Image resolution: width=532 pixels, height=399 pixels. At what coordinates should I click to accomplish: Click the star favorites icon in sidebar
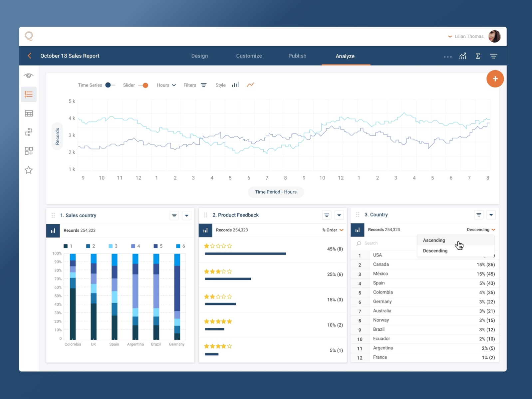29,170
